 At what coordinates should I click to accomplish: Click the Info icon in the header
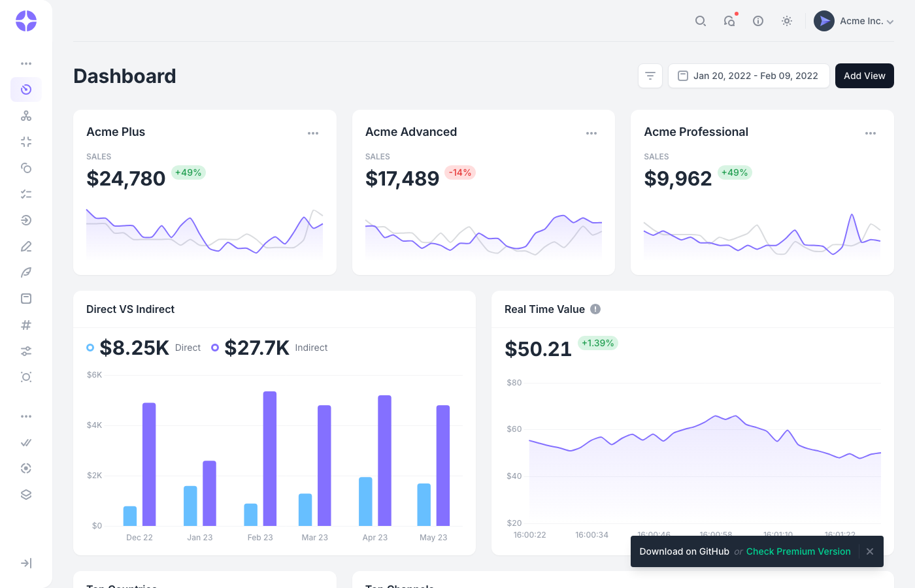758,21
